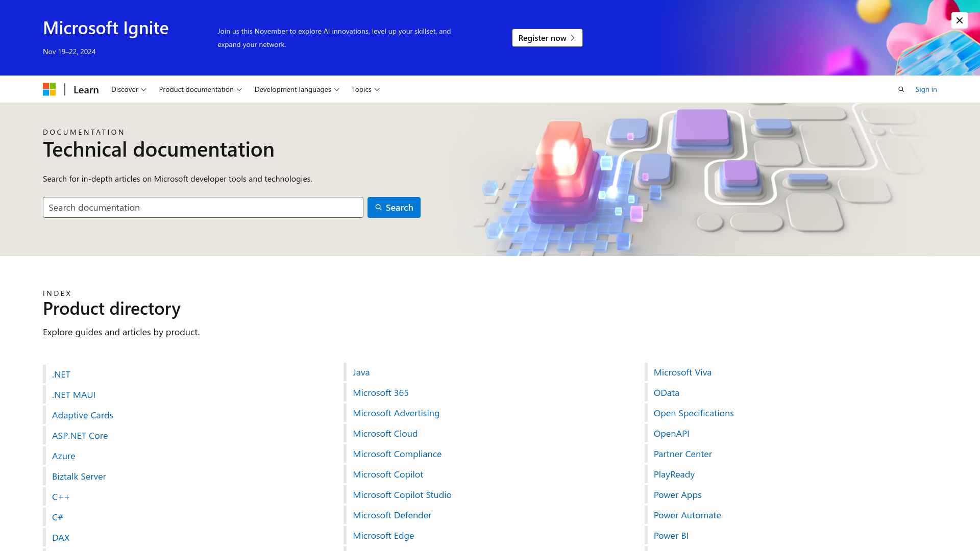Open the Topics dropdown menu
The image size is (980, 551).
point(365,89)
